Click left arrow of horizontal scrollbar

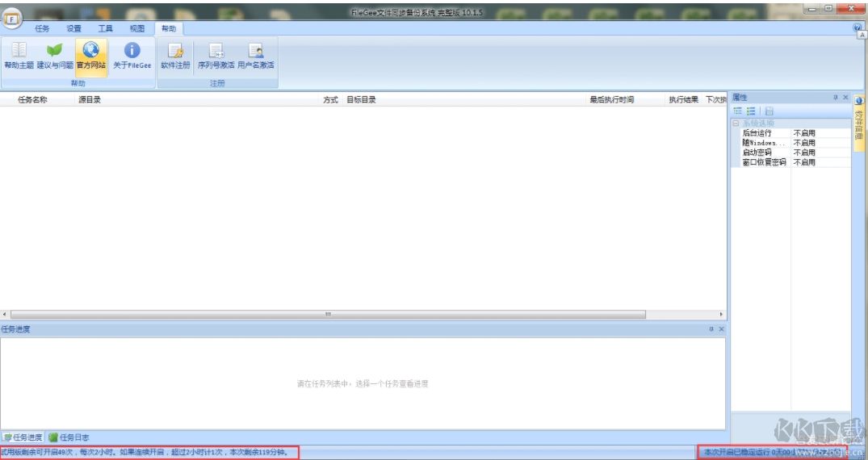pos(4,315)
